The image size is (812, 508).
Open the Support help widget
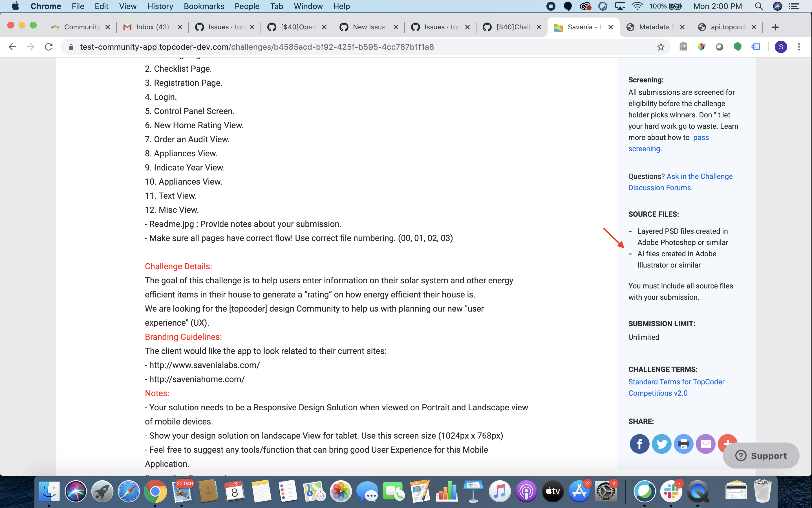coord(761,456)
